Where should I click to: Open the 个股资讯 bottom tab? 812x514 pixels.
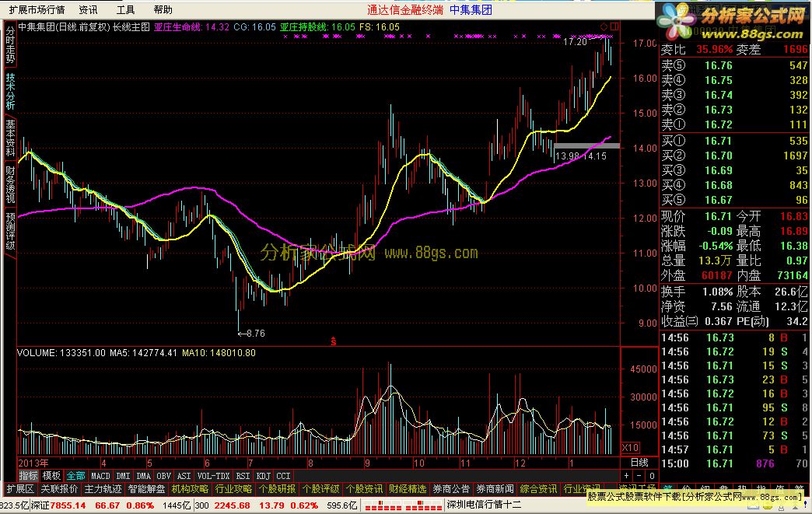pos(364,488)
